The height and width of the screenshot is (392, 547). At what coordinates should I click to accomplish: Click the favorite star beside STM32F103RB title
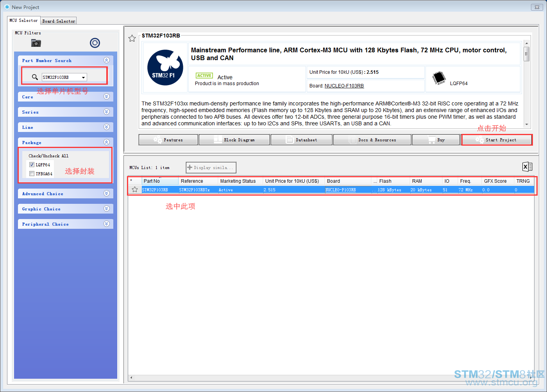pos(132,38)
